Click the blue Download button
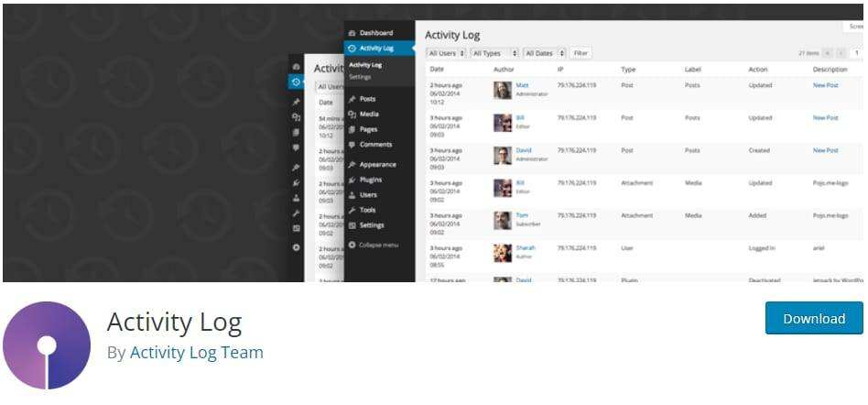 click(x=814, y=318)
